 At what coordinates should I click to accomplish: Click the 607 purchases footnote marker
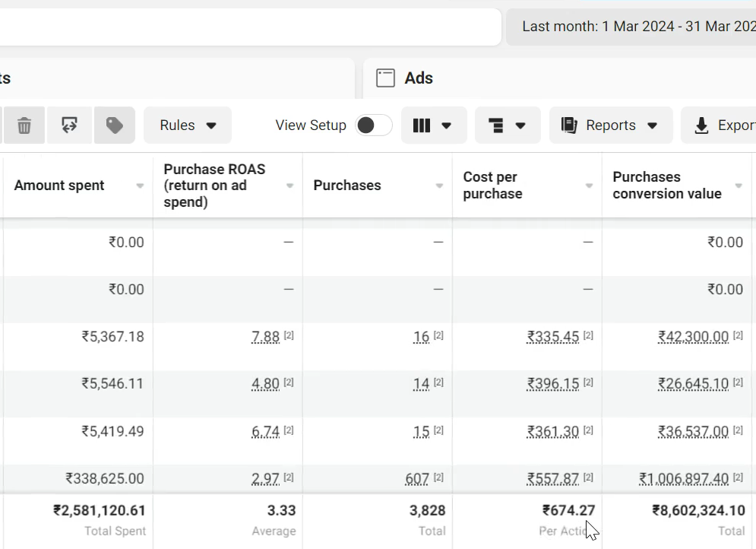pyautogui.click(x=438, y=478)
